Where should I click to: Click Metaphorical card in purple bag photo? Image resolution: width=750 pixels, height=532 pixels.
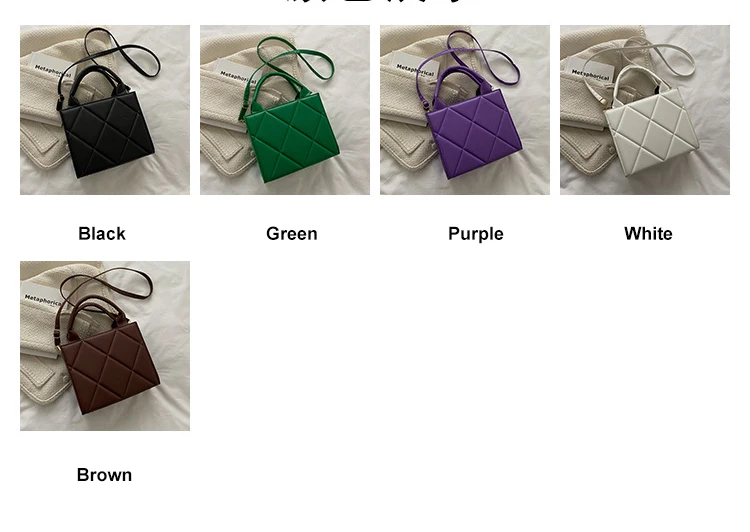[414, 71]
